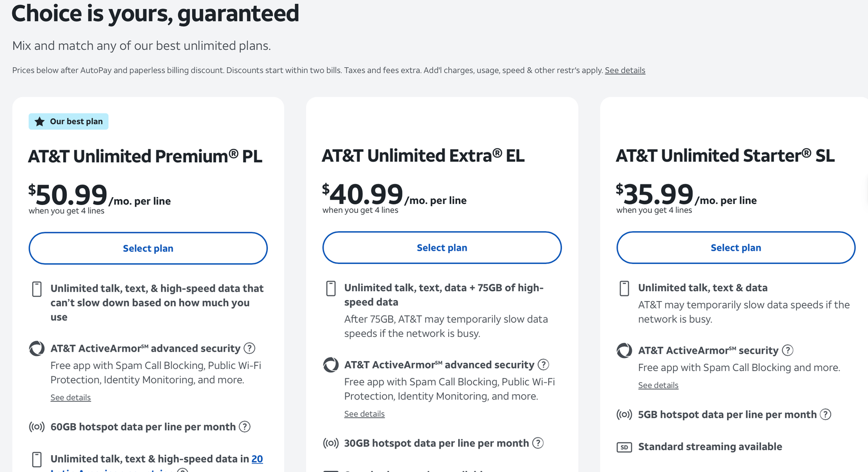Open help tooltip for 5GB hotspot data
868x472 pixels.
pos(825,414)
